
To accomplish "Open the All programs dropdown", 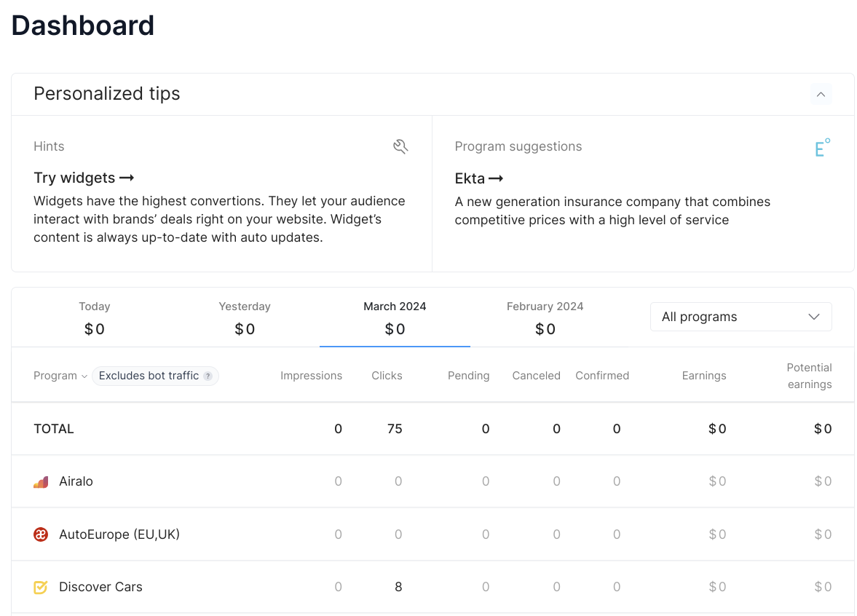I will pyautogui.click(x=741, y=317).
